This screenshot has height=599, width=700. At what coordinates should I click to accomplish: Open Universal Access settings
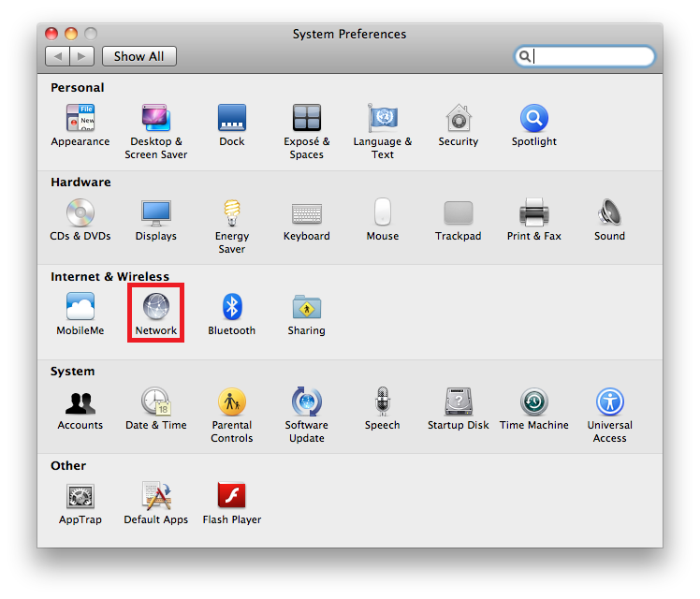point(609,402)
